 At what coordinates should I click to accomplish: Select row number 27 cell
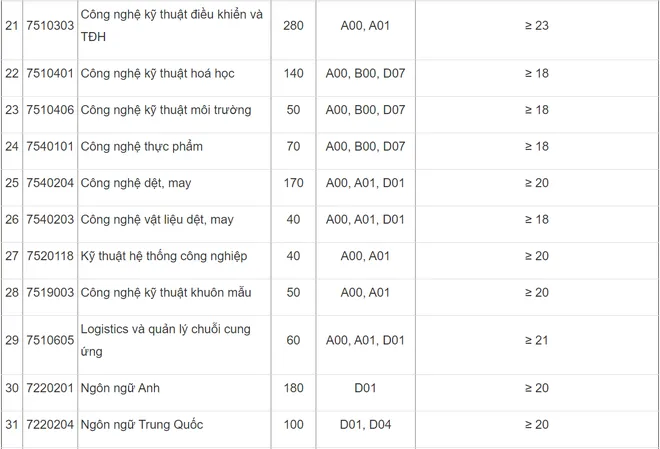12,256
